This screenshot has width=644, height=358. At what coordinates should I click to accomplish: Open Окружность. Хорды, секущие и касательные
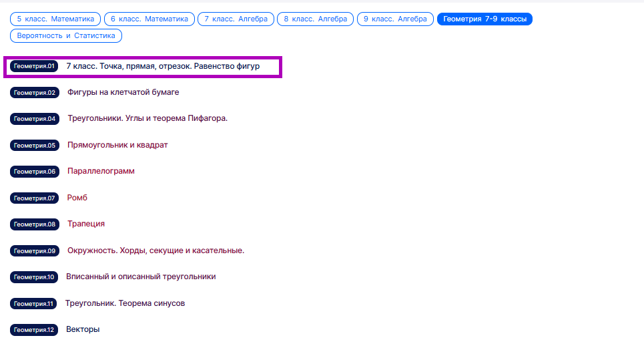tap(155, 250)
